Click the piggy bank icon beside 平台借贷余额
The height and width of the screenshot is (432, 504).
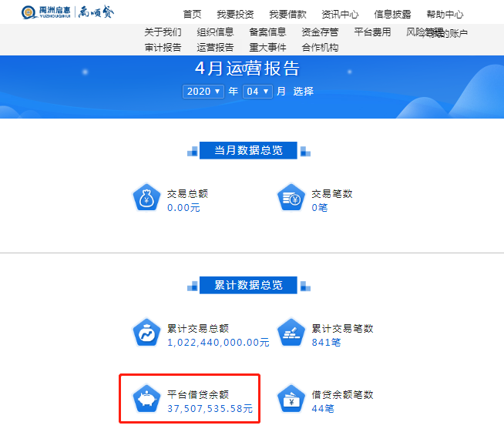[x=146, y=399]
